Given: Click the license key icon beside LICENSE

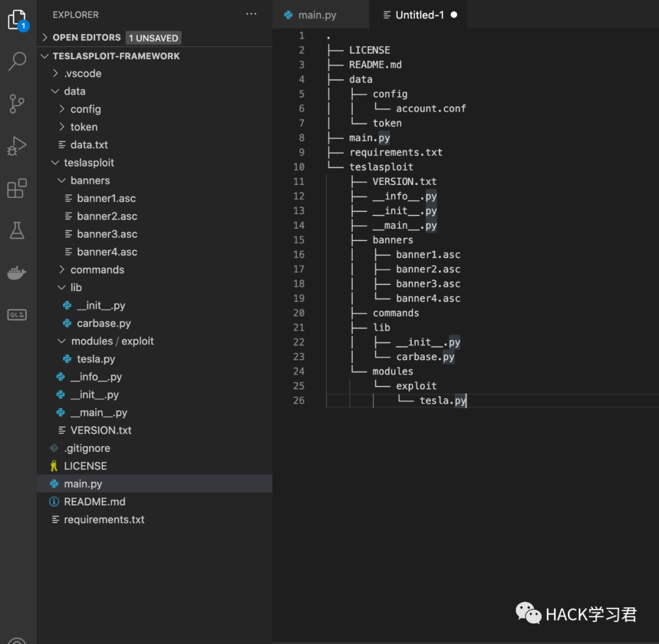Looking at the screenshot, I should (54, 466).
